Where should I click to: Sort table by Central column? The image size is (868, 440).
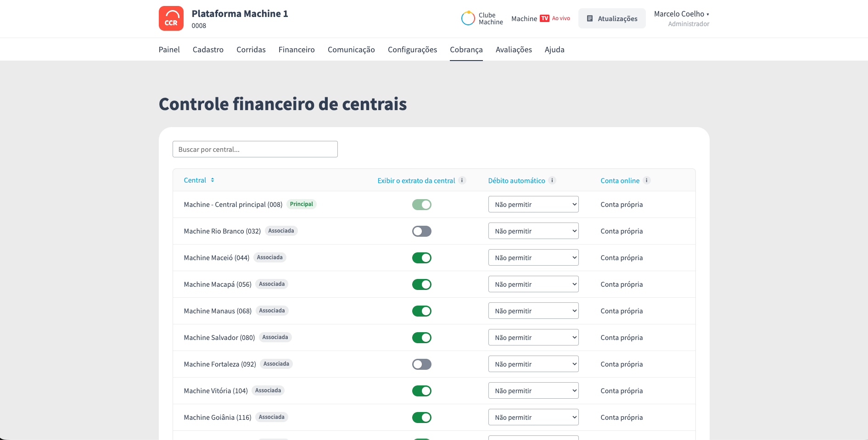click(195, 180)
